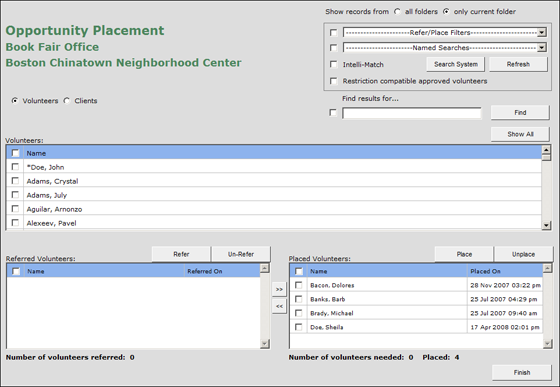
Task: Click the << move-left arrow button
Action: click(x=279, y=306)
